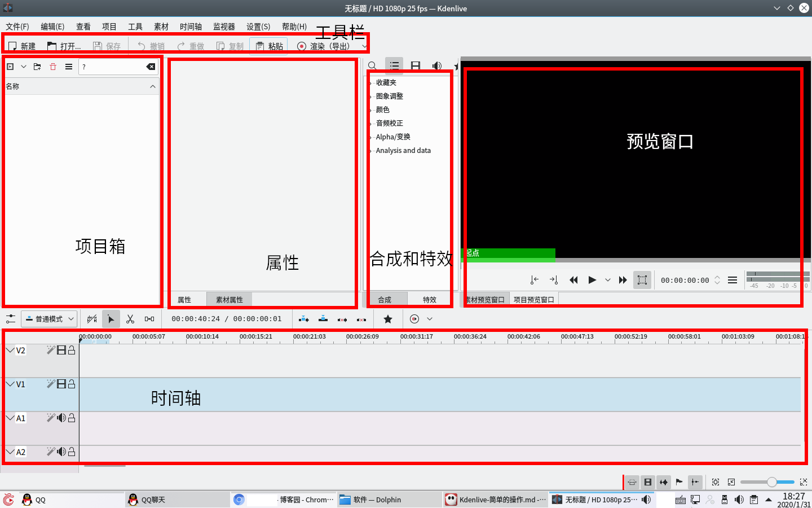Mute the A1 audio track
Image resolution: width=812 pixels, height=508 pixels.
61,418
